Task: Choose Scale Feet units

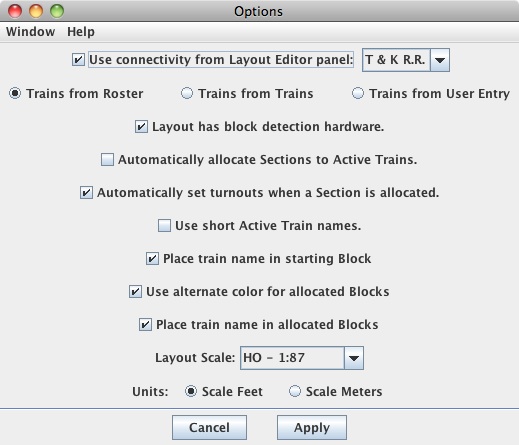Action: [x=191, y=391]
